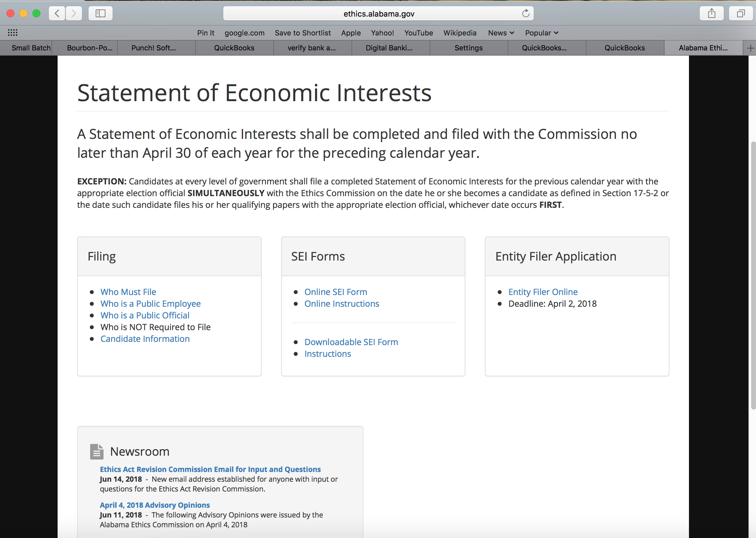Open the Who Must File link
Image resolution: width=756 pixels, height=538 pixels.
coord(128,292)
